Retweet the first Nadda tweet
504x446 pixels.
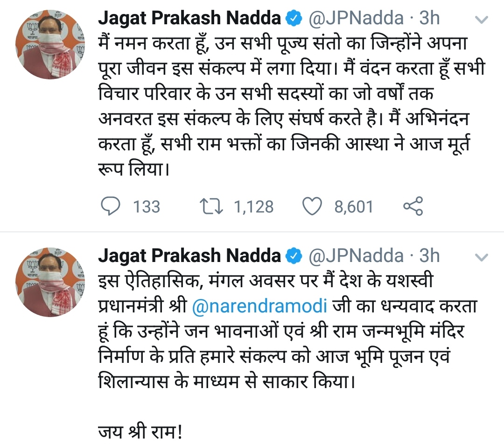click(x=211, y=206)
